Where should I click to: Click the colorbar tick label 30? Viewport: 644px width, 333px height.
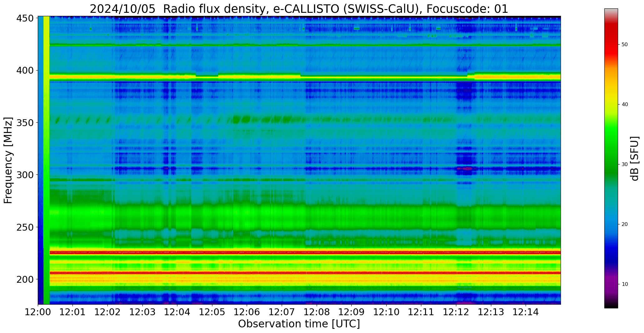[x=625, y=164]
